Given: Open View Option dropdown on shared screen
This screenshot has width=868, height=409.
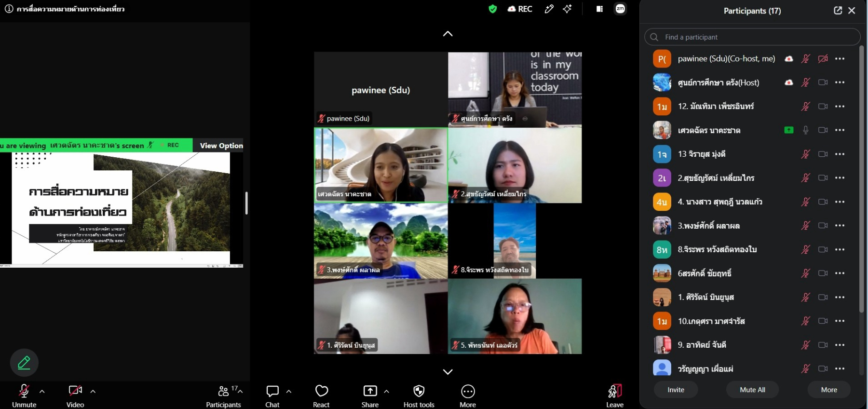Looking at the screenshot, I should (x=221, y=145).
